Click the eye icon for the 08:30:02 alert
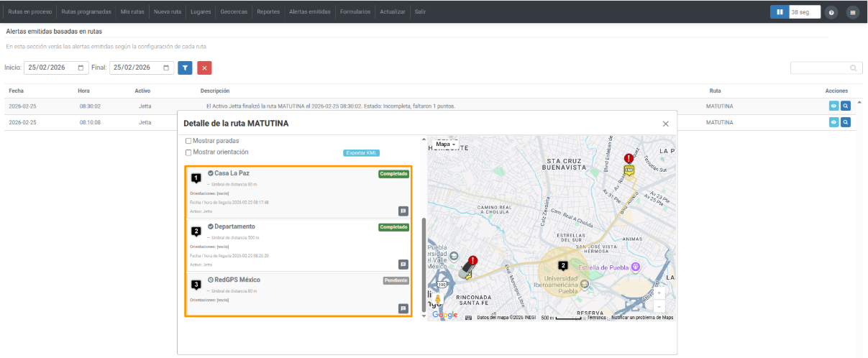Screen dimensions: 868x358 (x=834, y=105)
